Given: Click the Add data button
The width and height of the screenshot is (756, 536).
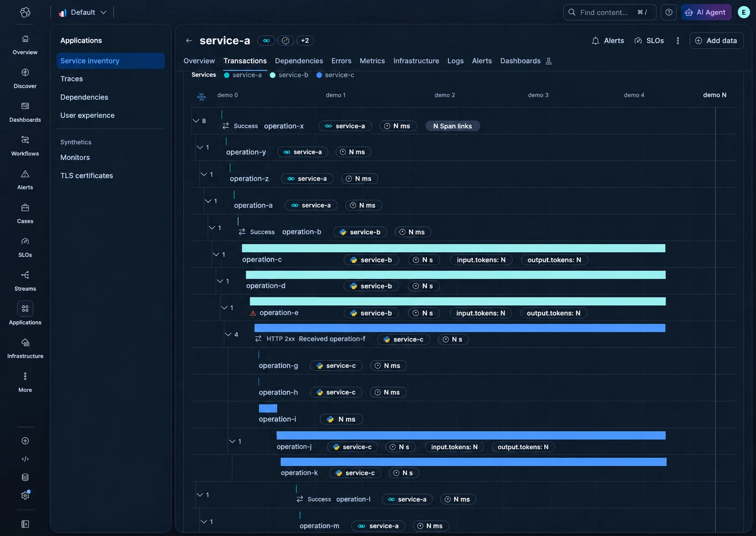Looking at the screenshot, I should [x=716, y=41].
